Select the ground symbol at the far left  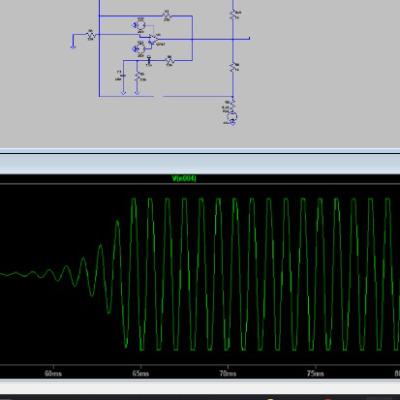coord(73,46)
